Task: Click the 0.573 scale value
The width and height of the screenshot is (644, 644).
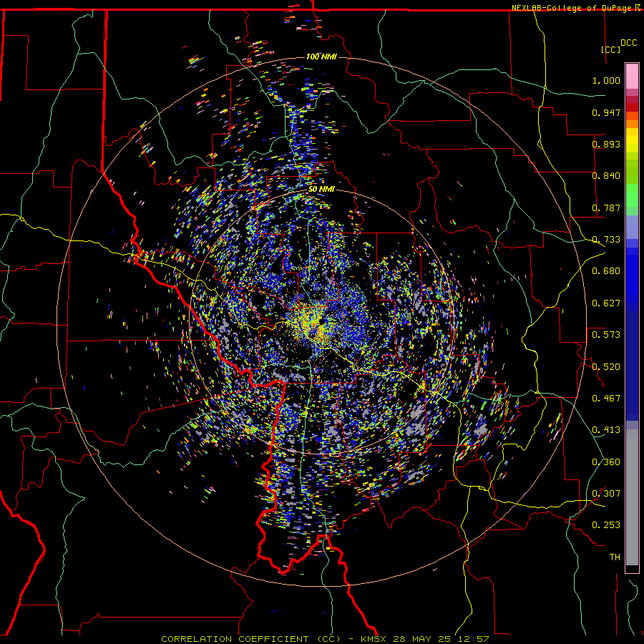Action: point(606,335)
